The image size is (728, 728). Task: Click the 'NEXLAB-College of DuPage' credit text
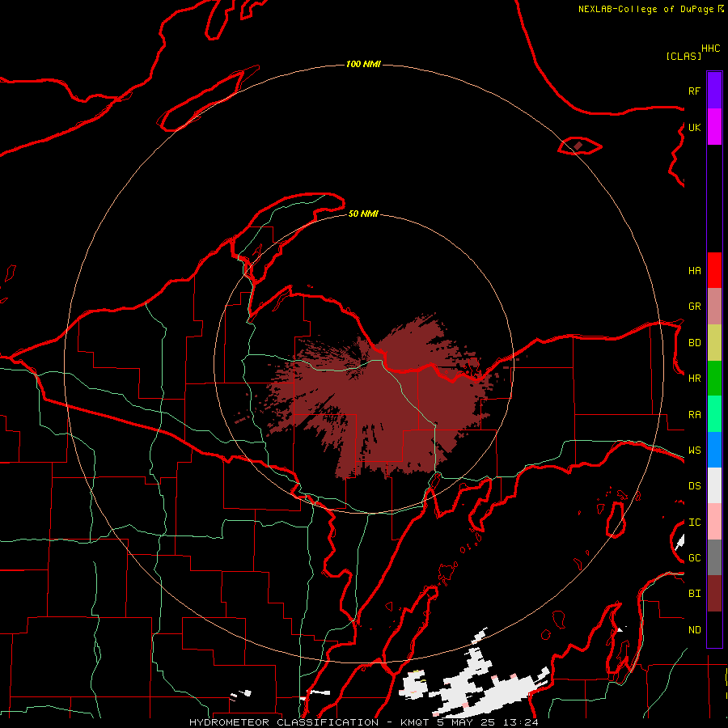[x=645, y=9]
